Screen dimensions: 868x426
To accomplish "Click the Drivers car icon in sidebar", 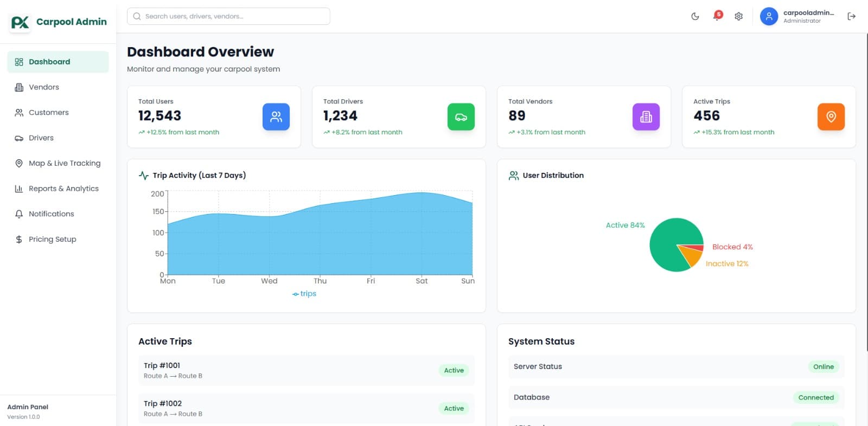I will (x=19, y=138).
